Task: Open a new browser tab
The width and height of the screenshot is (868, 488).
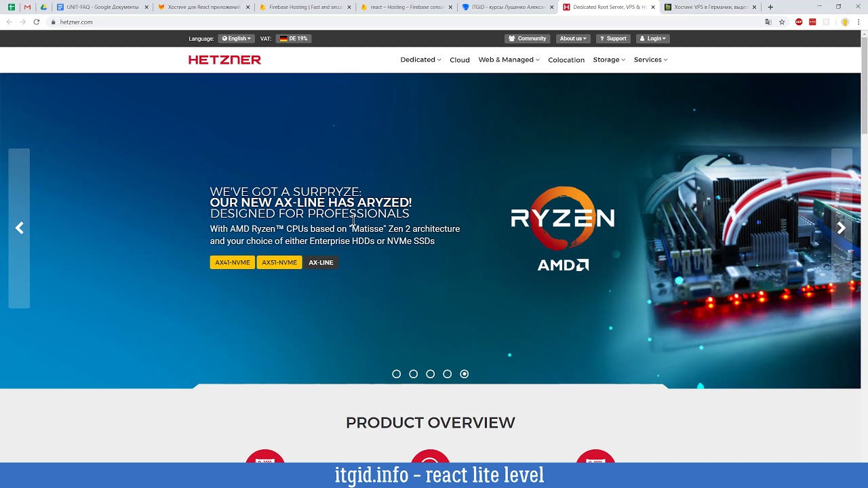Action: pyautogui.click(x=770, y=7)
